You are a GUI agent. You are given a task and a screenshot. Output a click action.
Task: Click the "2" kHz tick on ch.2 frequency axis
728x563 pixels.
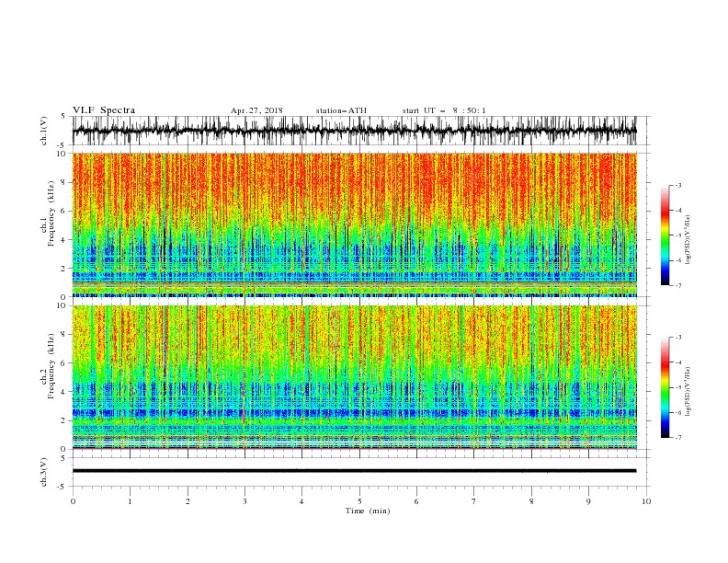63,420
